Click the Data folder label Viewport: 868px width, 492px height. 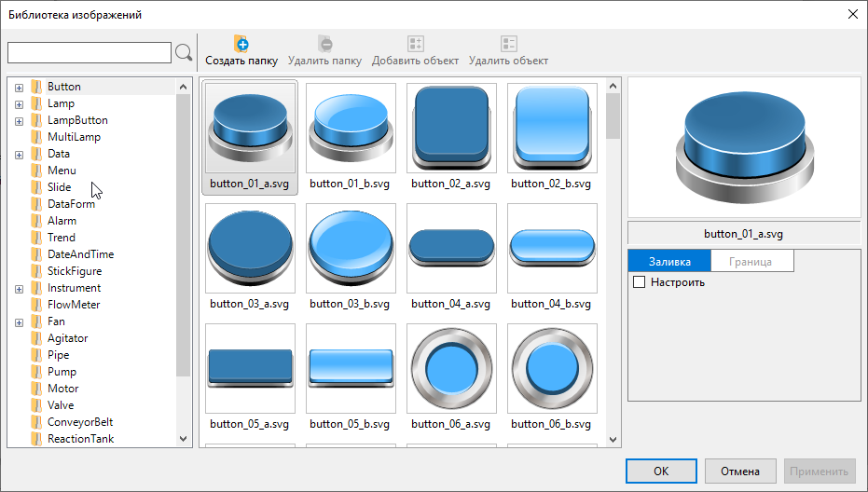(59, 154)
